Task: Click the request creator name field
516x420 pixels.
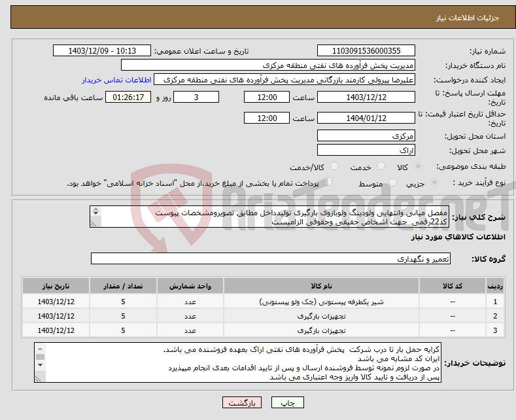Action: coord(284,80)
